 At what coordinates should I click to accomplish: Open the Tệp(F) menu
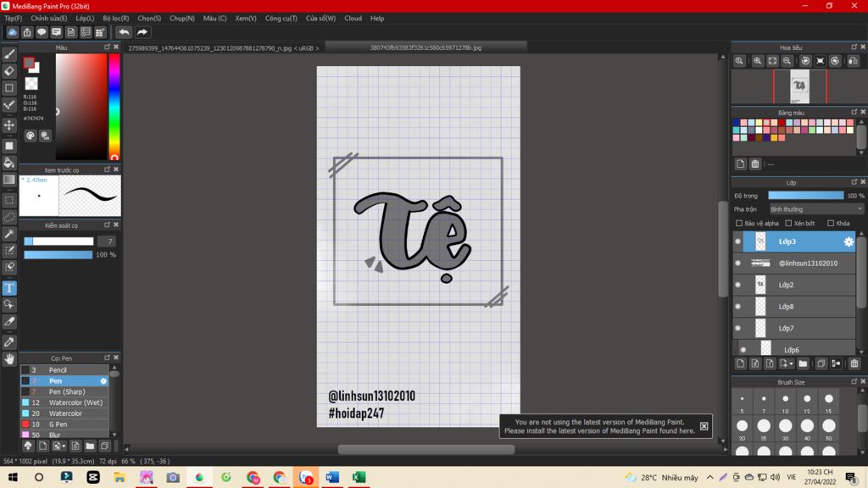coord(14,19)
